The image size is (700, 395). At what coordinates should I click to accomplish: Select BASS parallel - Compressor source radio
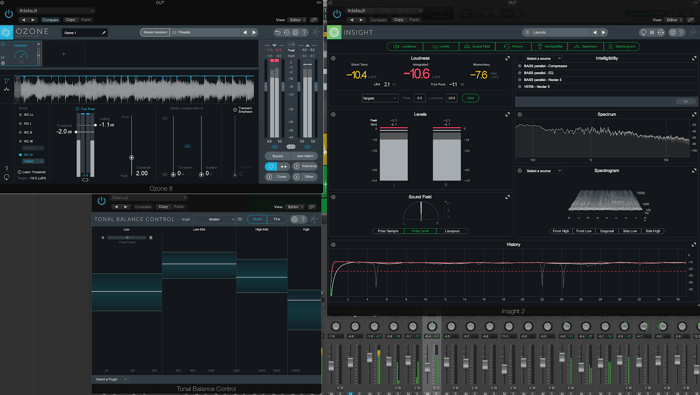[x=520, y=66]
